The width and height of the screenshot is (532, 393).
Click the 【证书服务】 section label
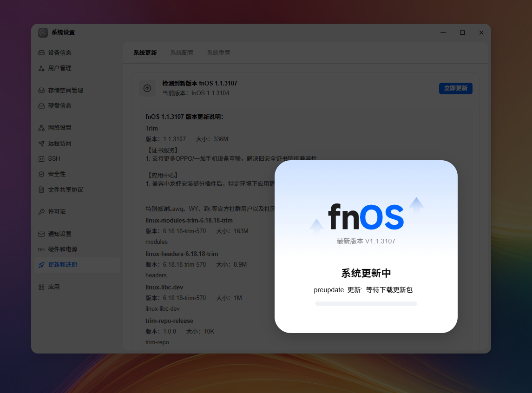point(163,150)
